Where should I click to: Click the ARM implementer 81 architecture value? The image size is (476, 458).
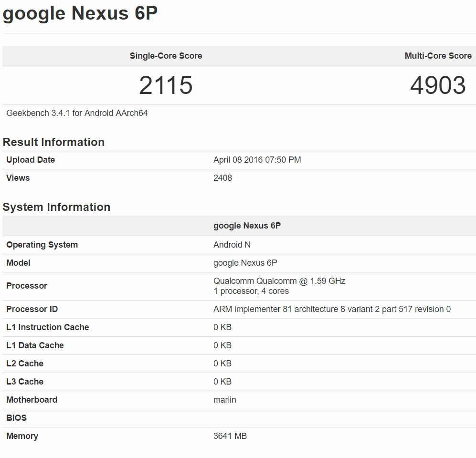(332, 309)
